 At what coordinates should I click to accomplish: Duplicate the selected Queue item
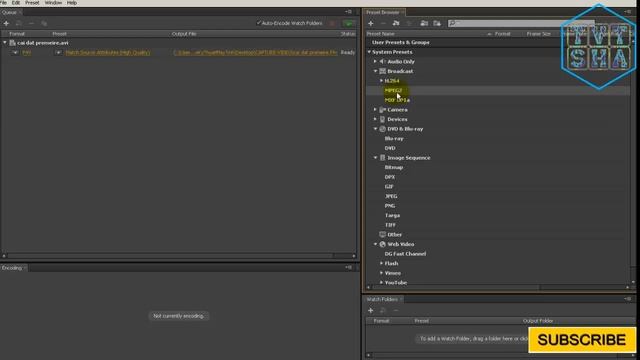44,23
